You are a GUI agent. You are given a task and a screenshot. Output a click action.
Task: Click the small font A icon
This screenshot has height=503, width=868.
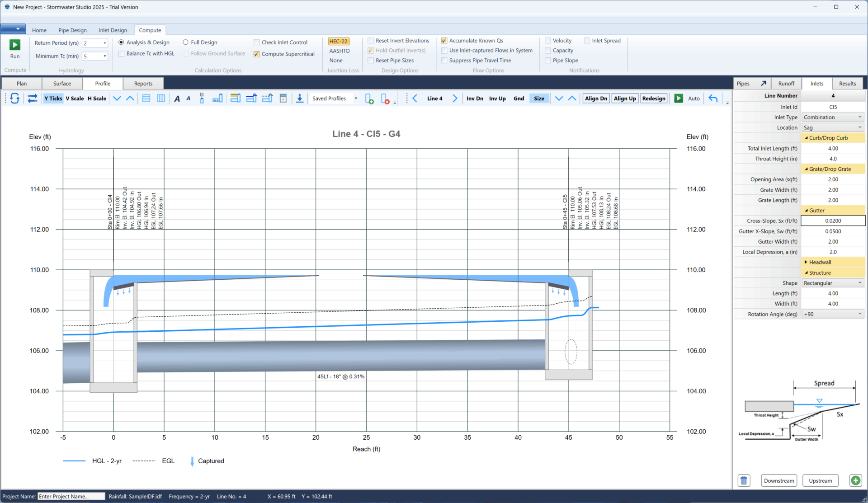pyautogui.click(x=189, y=99)
